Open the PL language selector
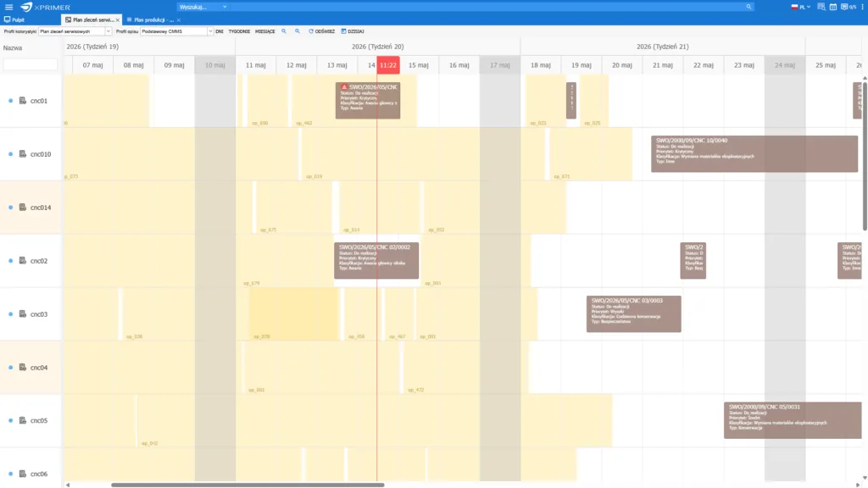Image resolution: width=868 pixels, height=488 pixels. pos(800,7)
